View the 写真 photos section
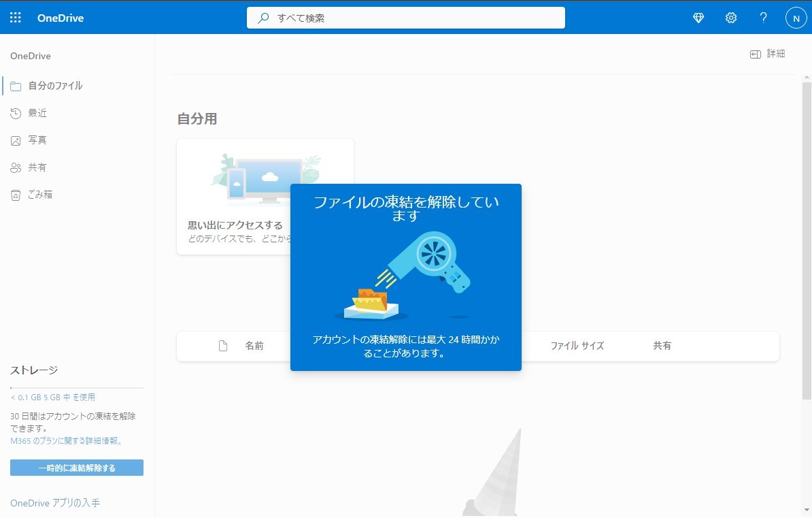Screen dimensions: 812x518 (37, 140)
